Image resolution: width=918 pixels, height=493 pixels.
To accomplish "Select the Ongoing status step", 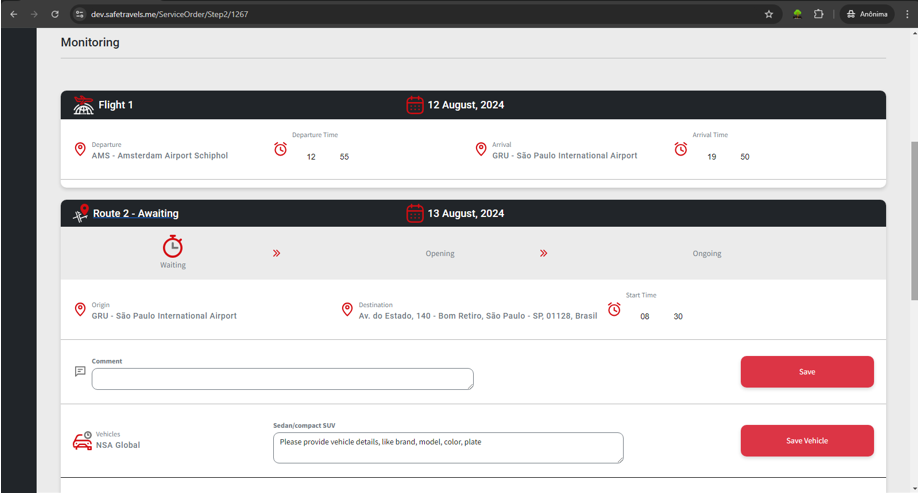I will (707, 254).
